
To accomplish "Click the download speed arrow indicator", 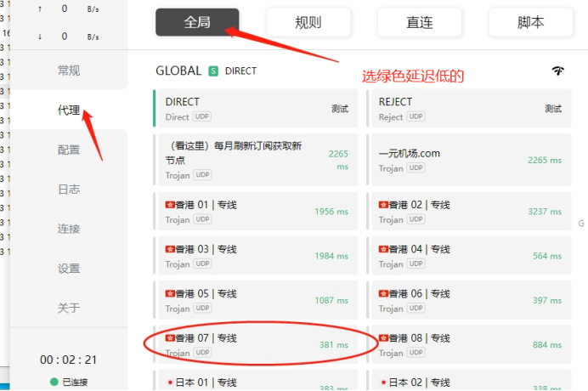I will click(40, 37).
